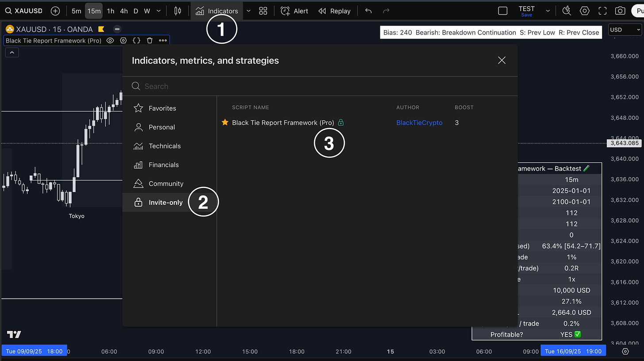Create an Alert from the toolbar

coord(295,11)
